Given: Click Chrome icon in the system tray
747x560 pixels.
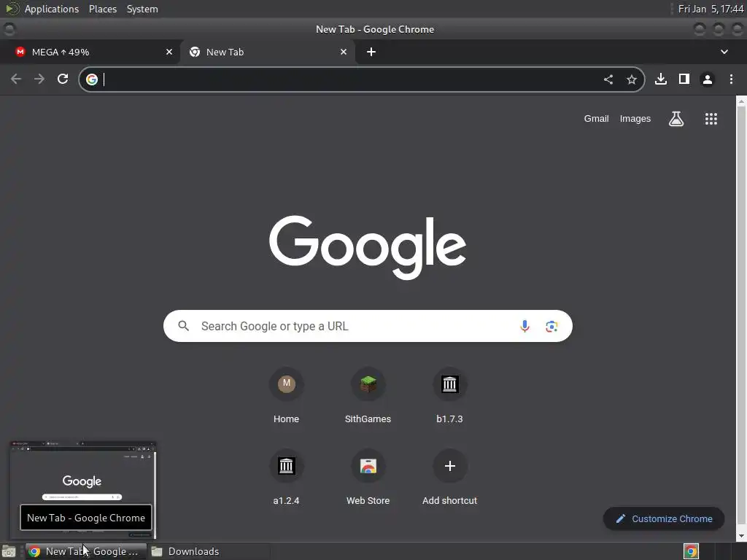Looking at the screenshot, I should [691, 551].
